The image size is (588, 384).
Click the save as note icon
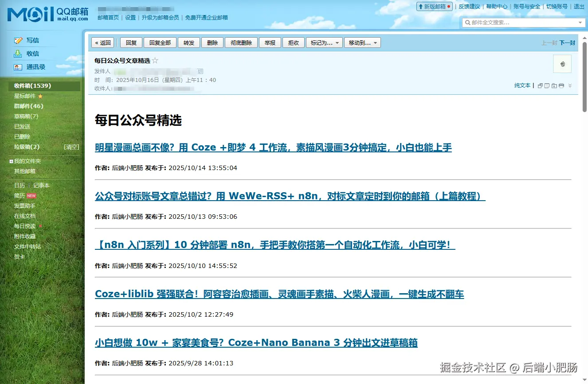(x=547, y=85)
